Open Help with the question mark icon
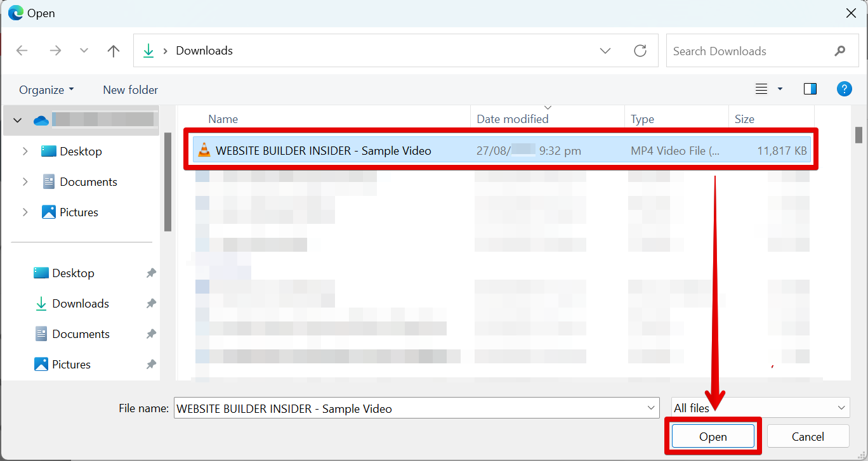 pos(844,89)
